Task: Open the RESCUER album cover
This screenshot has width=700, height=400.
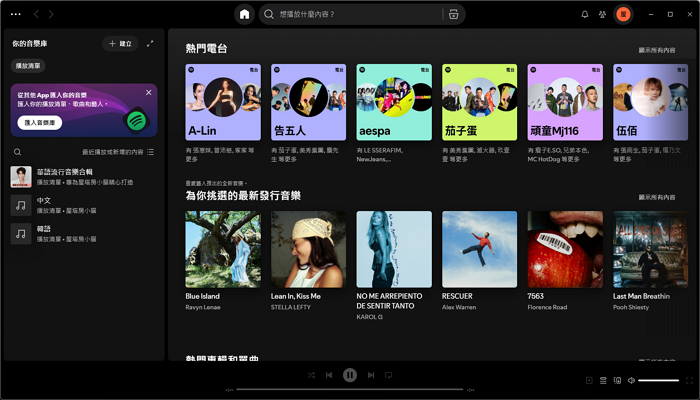Action: pos(479,249)
